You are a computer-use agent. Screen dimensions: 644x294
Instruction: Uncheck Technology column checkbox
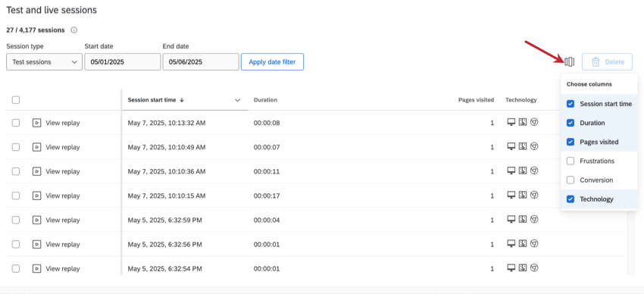click(x=570, y=199)
